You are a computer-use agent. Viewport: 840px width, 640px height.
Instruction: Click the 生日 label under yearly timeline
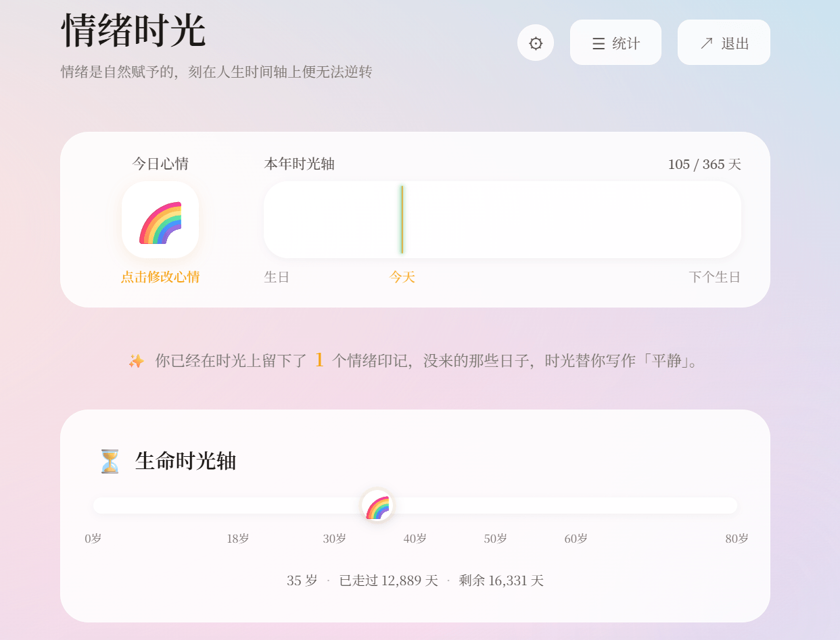[x=277, y=277]
